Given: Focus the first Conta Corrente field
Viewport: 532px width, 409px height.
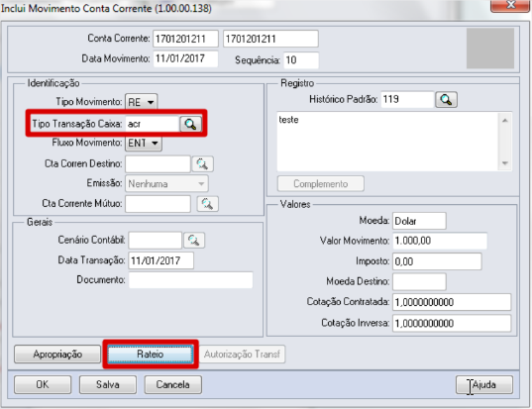Looking at the screenshot, I should (185, 39).
